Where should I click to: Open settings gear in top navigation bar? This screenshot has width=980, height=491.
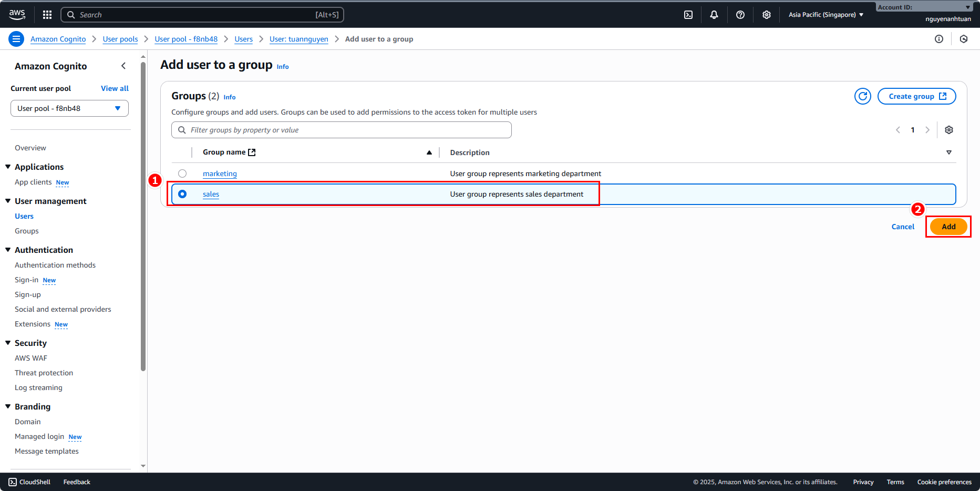767,15
